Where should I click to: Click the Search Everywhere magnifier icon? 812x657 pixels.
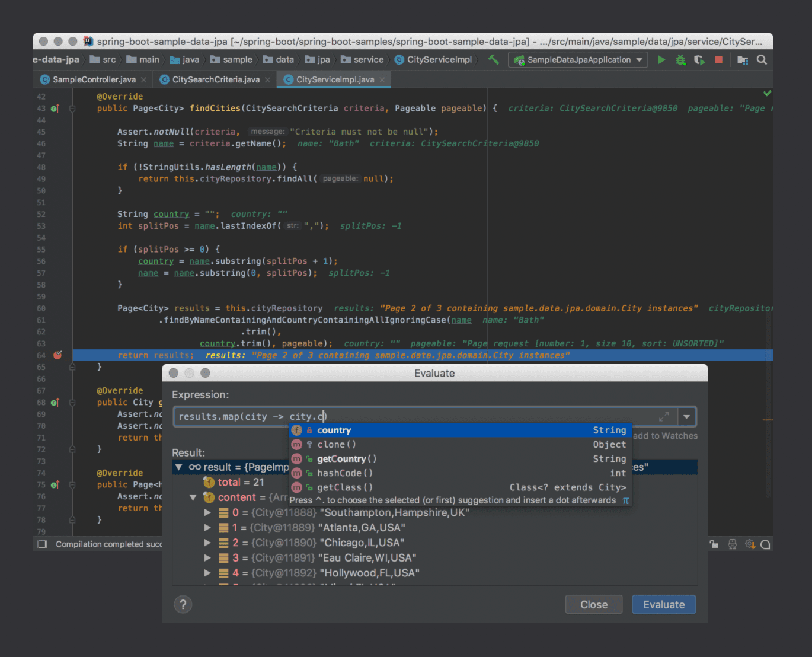click(762, 60)
